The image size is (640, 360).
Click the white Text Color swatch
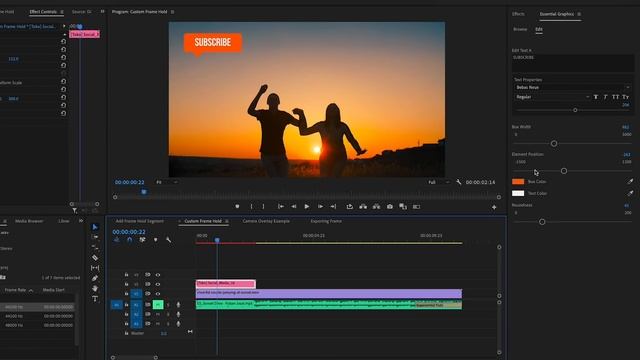pos(518,193)
